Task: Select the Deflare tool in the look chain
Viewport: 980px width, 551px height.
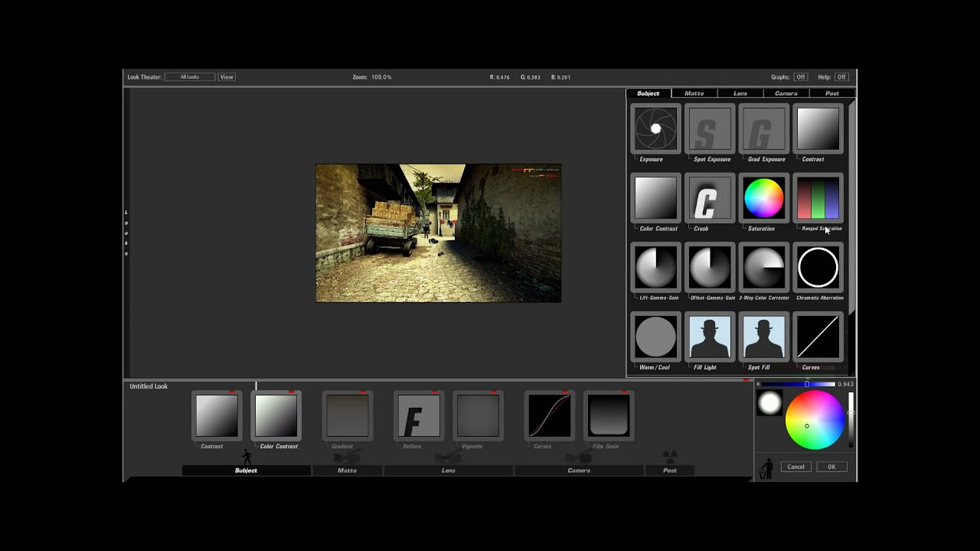Action: point(419,416)
